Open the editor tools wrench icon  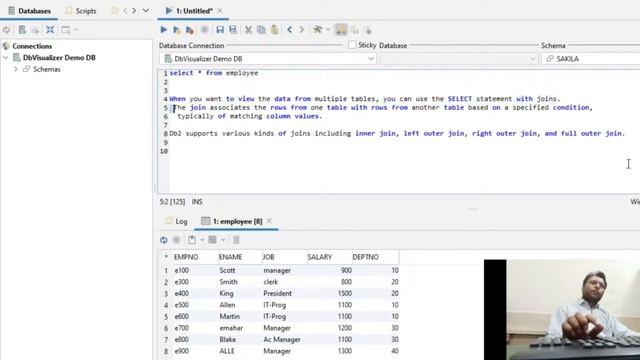[x=318, y=30]
